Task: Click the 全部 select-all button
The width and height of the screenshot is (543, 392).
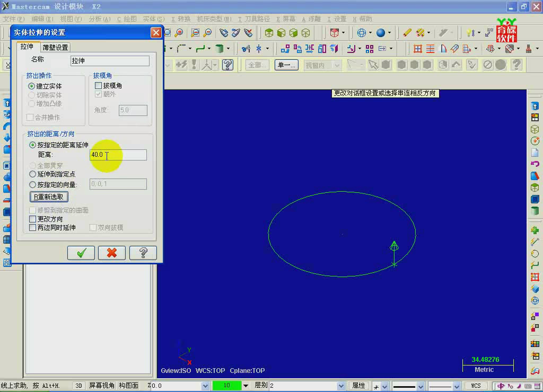Action: 257,65
